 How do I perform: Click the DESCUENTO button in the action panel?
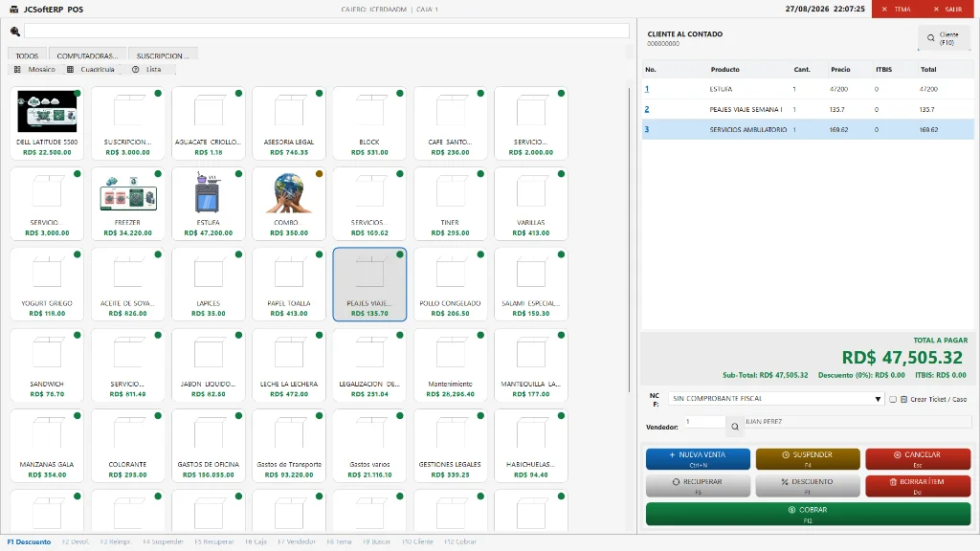pos(808,486)
